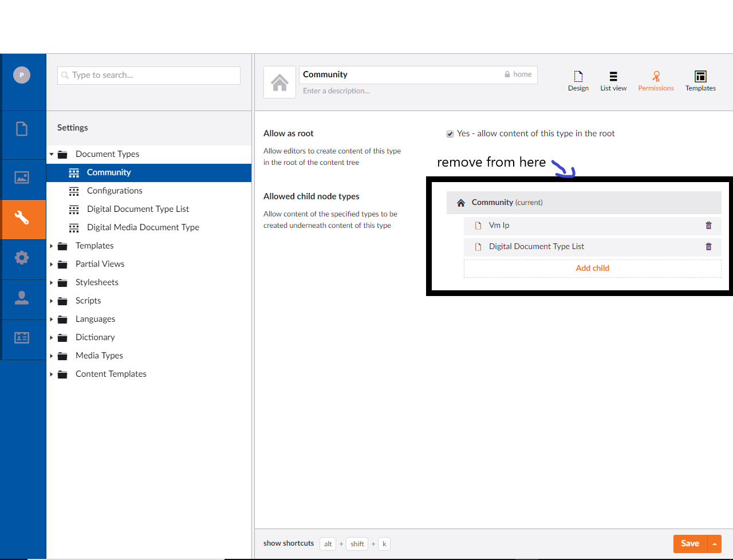Screen dimensions: 733x560
Task: Click the user avatar at top
Action: pyautogui.click(x=22, y=75)
